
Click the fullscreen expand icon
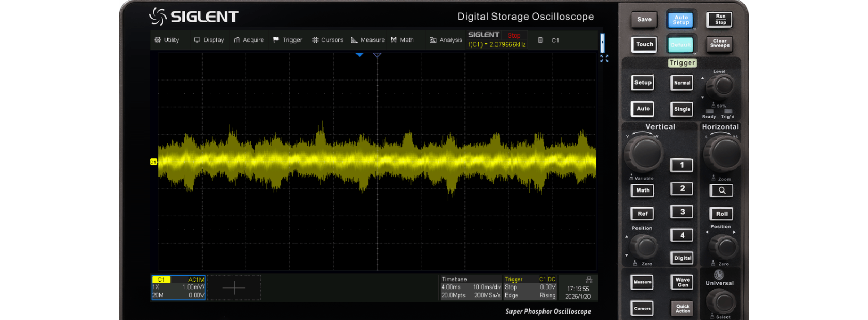pos(604,59)
